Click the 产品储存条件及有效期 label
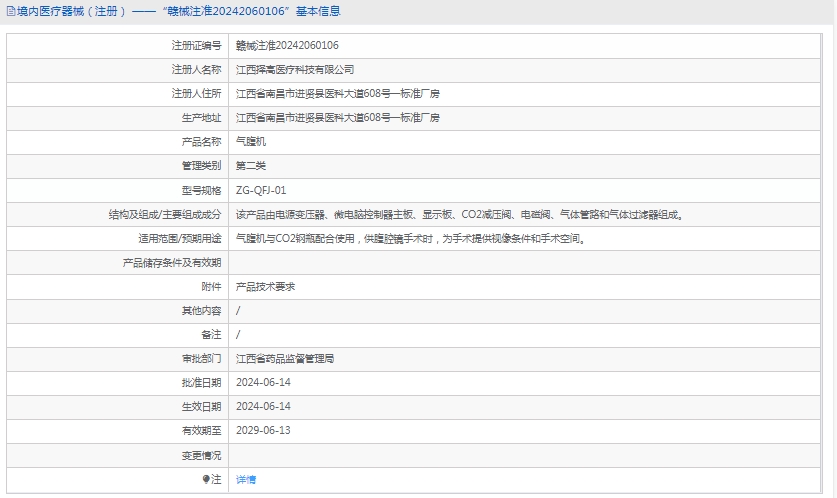The width and height of the screenshot is (837, 498). click(x=171, y=263)
